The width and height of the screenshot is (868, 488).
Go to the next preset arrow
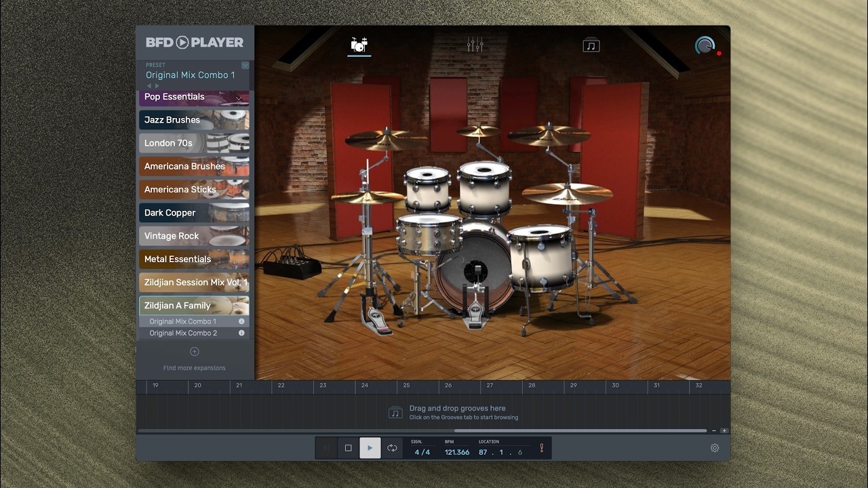click(x=158, y=86)
